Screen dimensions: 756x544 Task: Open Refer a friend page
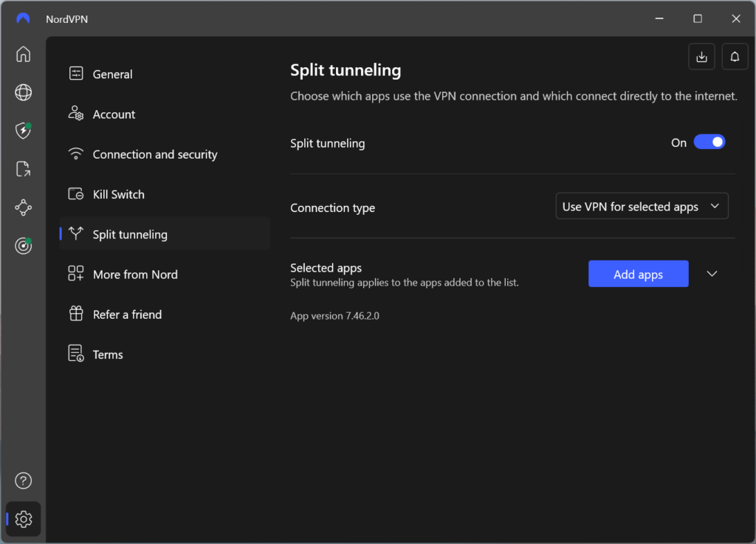point(165,314)
